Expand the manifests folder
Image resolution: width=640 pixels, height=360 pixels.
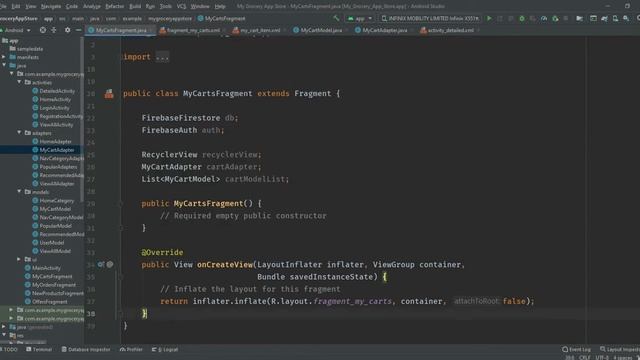coord(4,57)
